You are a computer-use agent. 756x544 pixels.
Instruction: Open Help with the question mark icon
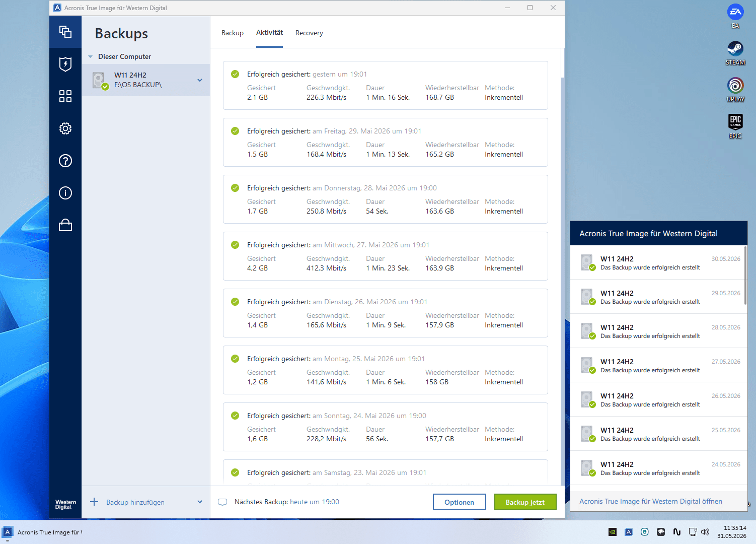(x=65, y=161)
